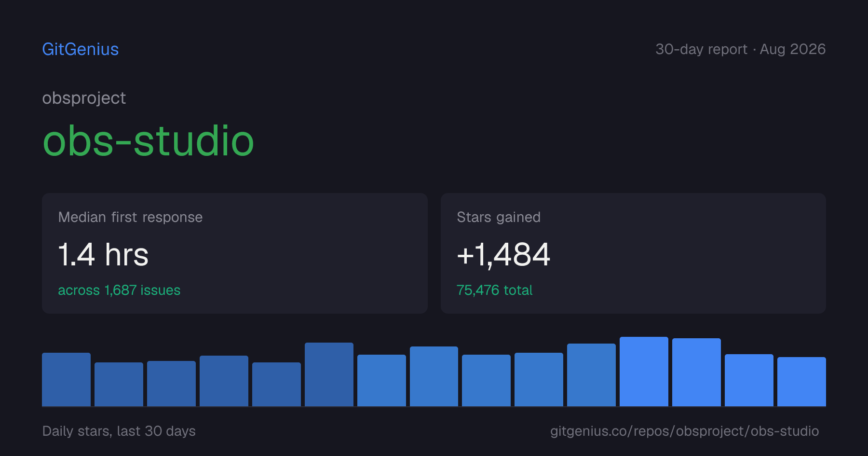Select the "Median first response" label
This screenshot has width=868, height=456.
(x=130, y=217)
